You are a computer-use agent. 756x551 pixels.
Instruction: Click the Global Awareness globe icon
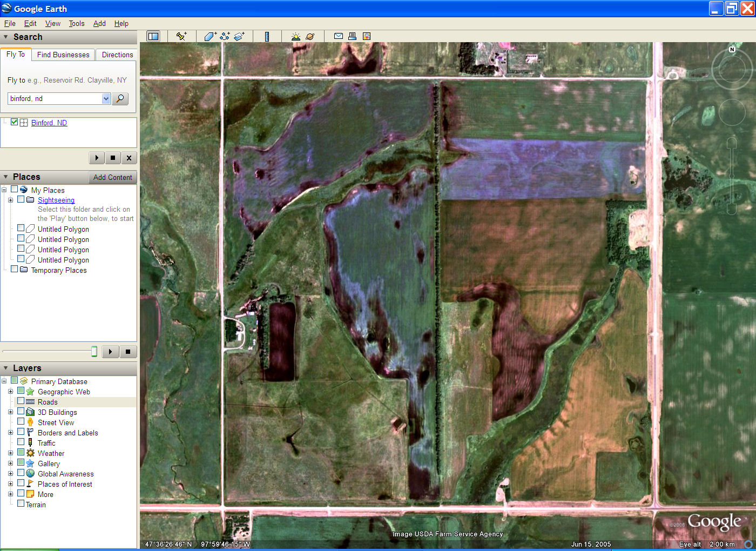(30, 474)
